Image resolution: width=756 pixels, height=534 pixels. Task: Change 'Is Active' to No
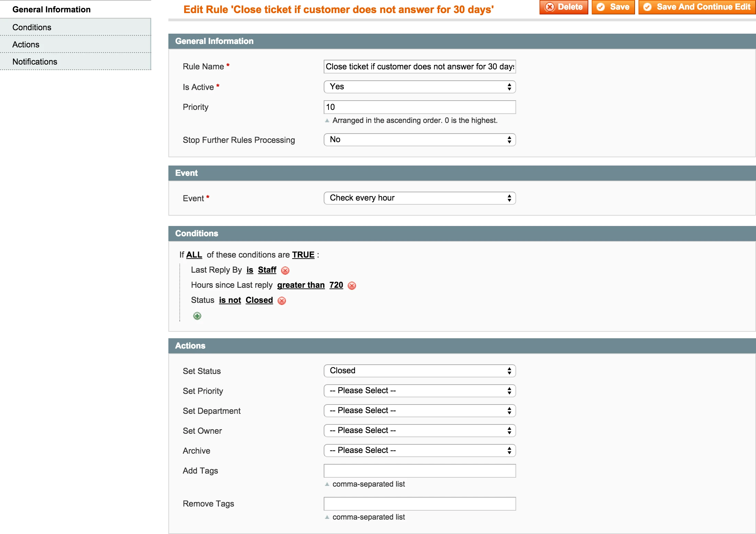pos(419,87)
